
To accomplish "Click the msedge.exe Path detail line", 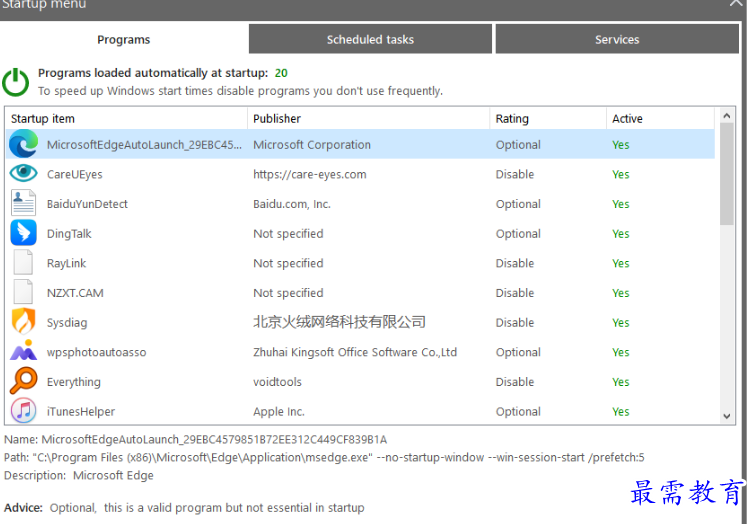I will [324, 457].
